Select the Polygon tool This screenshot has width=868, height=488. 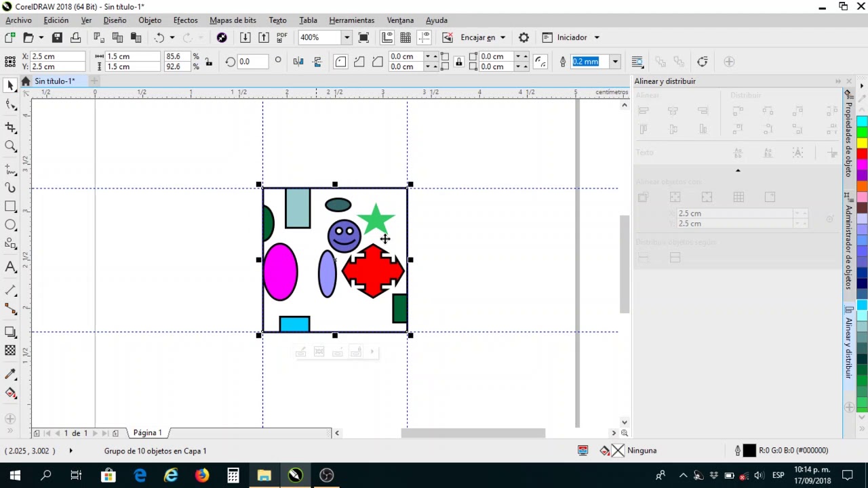[10, 244]
